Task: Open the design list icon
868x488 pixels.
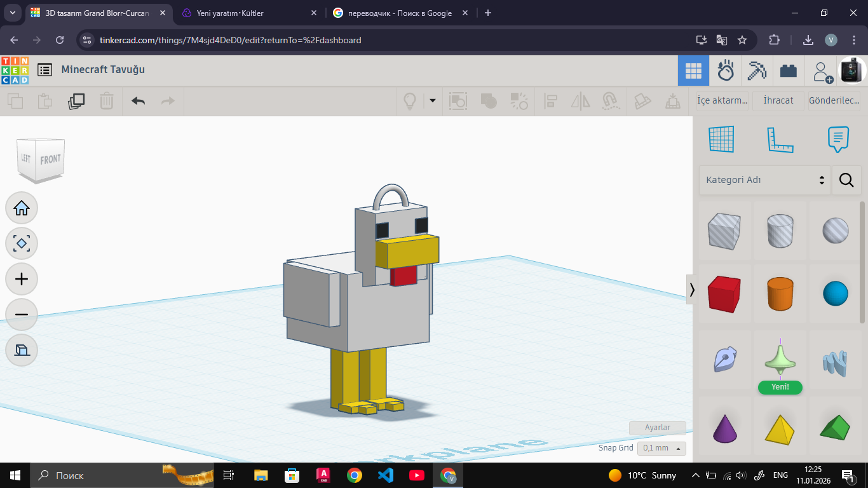Action: [44, 70]
